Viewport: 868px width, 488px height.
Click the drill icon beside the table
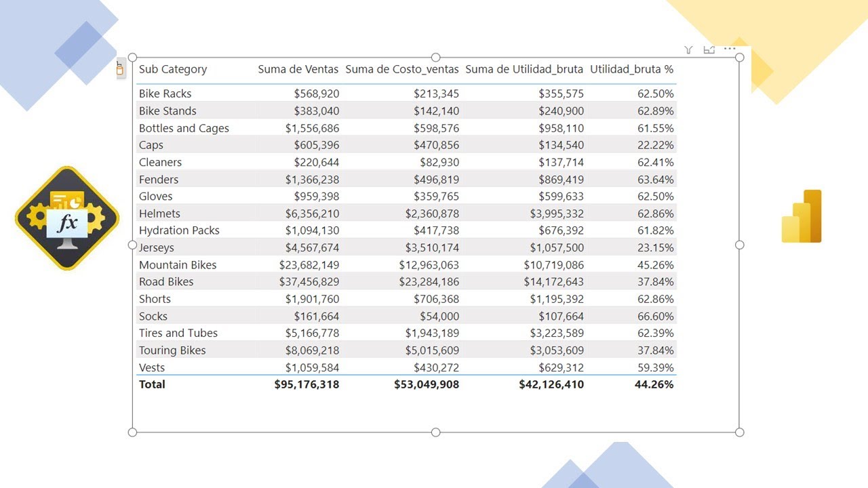(x=120, y=68)
